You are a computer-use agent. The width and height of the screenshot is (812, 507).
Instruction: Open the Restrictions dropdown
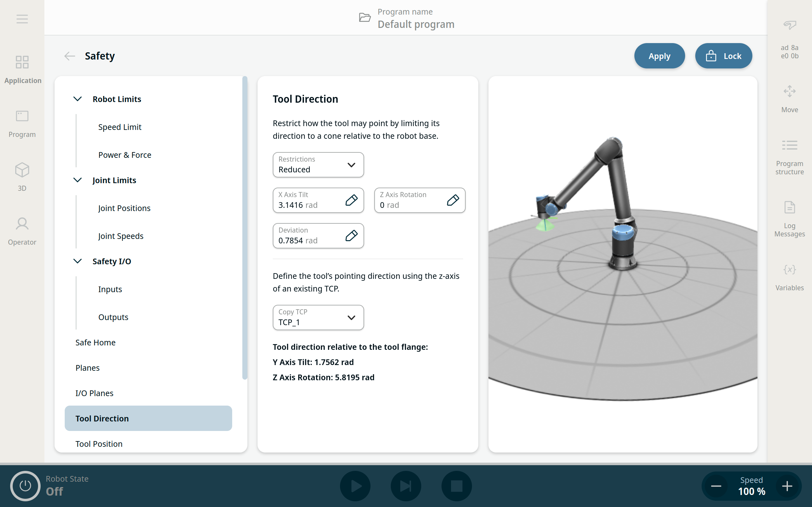coord(318,165)
